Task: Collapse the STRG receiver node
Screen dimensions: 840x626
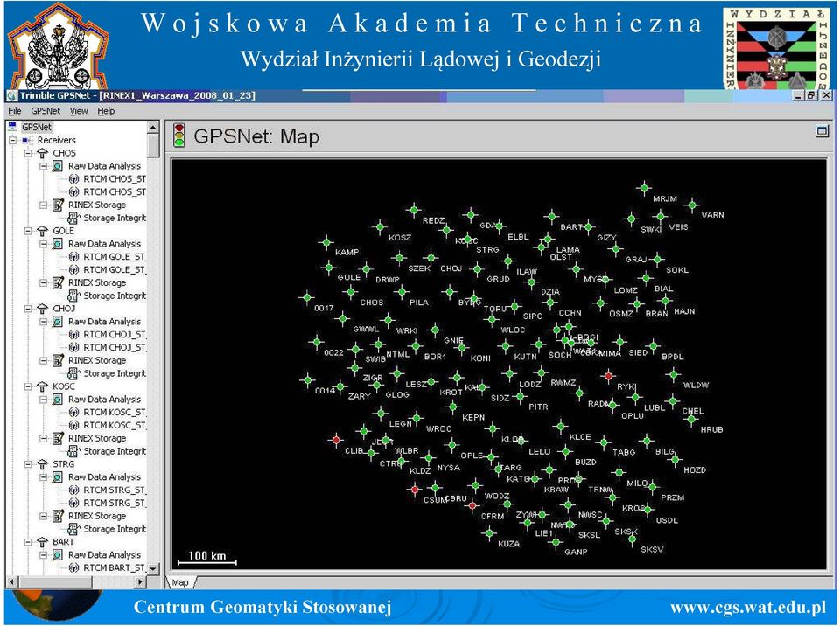Action: 28,463
